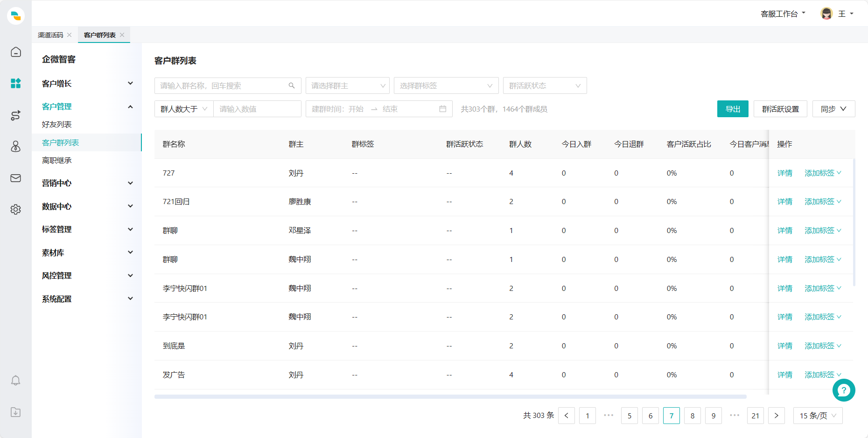This screenshot has height=438, width=868.
Task: Go to next page arrow
Action: pos(777,416)
